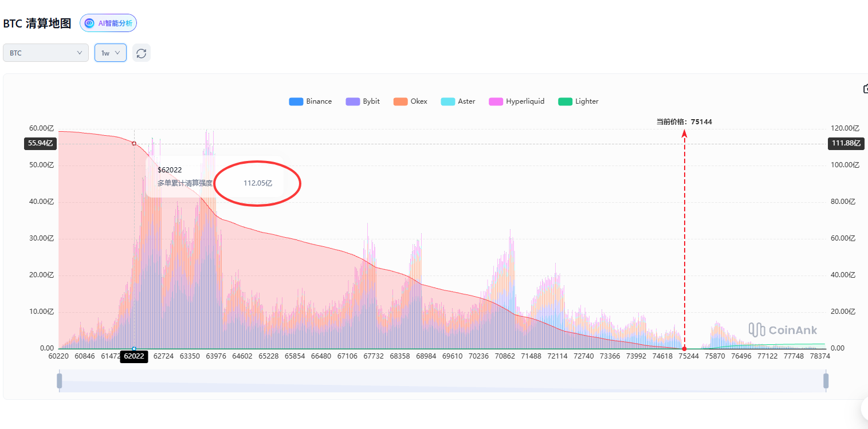868x429 pixels.
Task: Click the 80.00亿 right axis label
Action: [843, 202]
